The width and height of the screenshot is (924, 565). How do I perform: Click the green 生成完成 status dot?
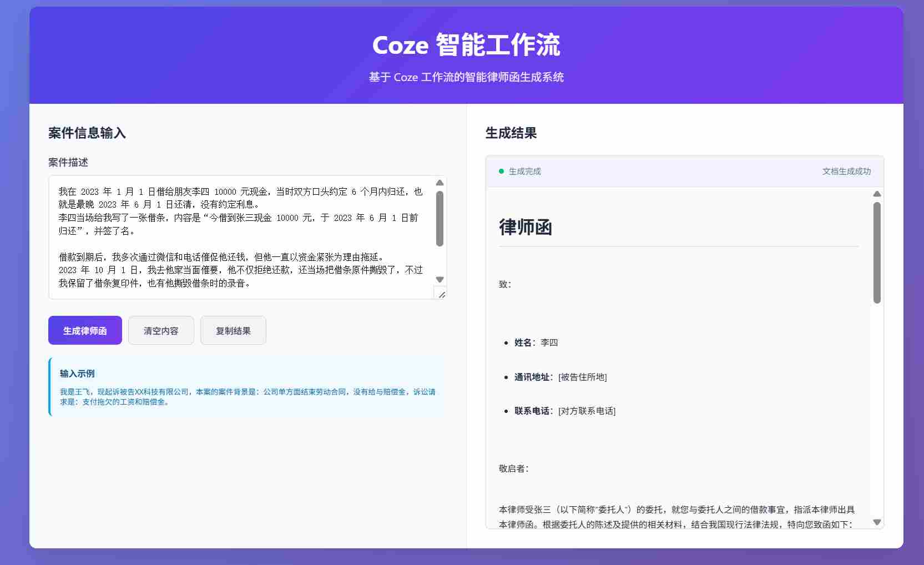(x=501, y=171)
